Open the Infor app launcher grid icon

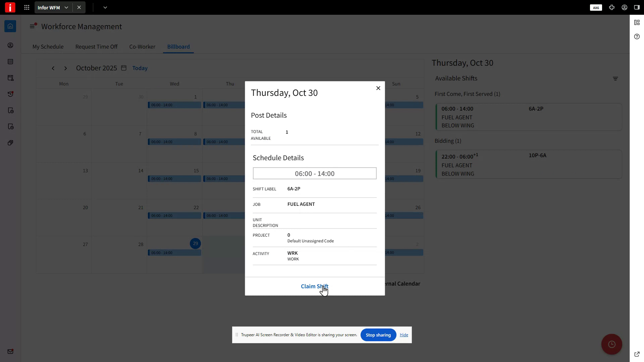(x=26, y=7)
